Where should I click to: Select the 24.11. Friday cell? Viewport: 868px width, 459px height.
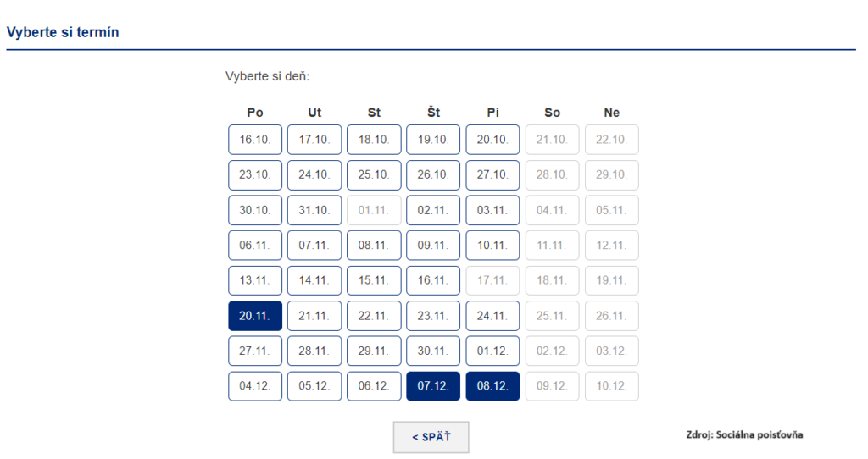[492, 316]
